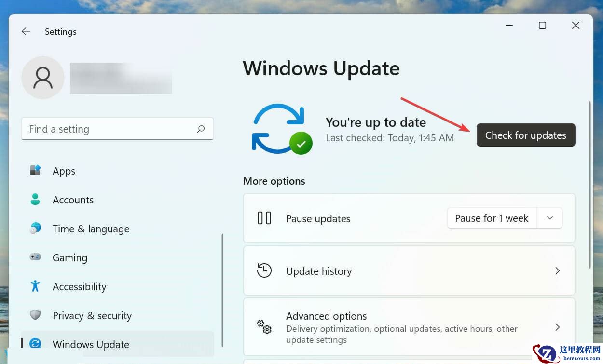Click inside the Find a setting field
603x364 pixels.
(x=96, y=129)
